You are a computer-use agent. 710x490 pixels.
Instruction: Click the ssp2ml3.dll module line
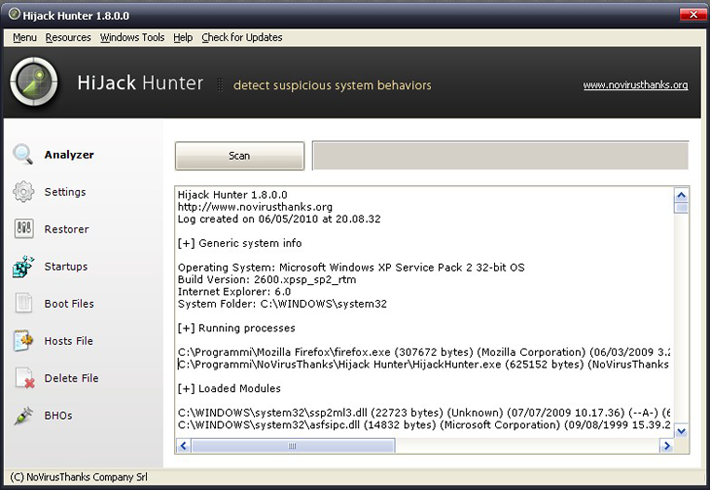click(424, 413)
